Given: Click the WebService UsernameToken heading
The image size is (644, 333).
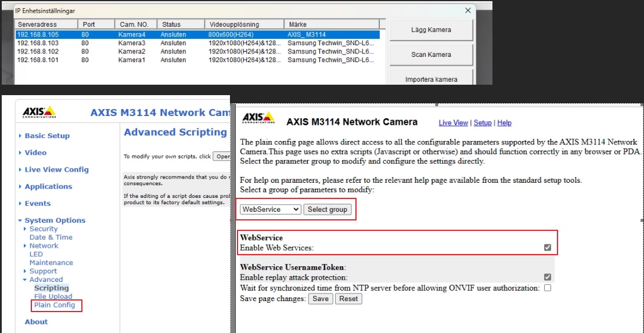Looking at the screenshot, I should (x=293, y=267).
